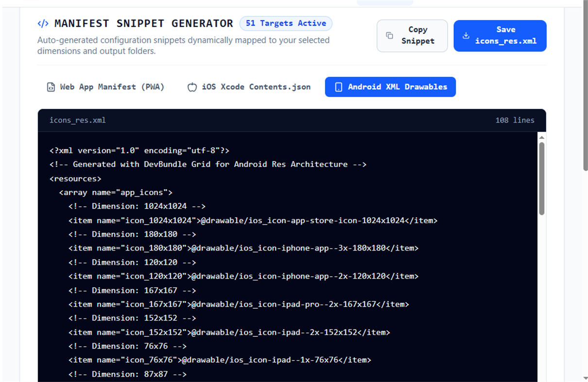Click the icon_180x180 item line
This screenshot has width=588, height=382.
click(243, 248)
